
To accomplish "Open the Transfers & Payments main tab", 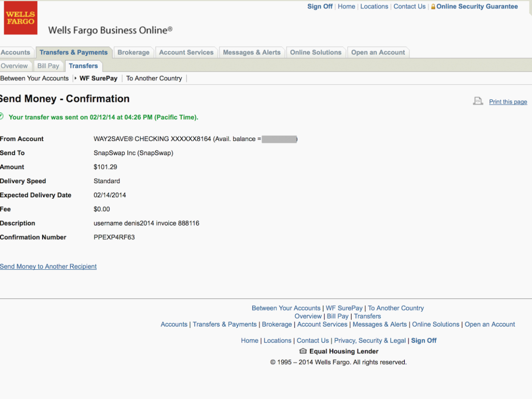I will (74, 52).
